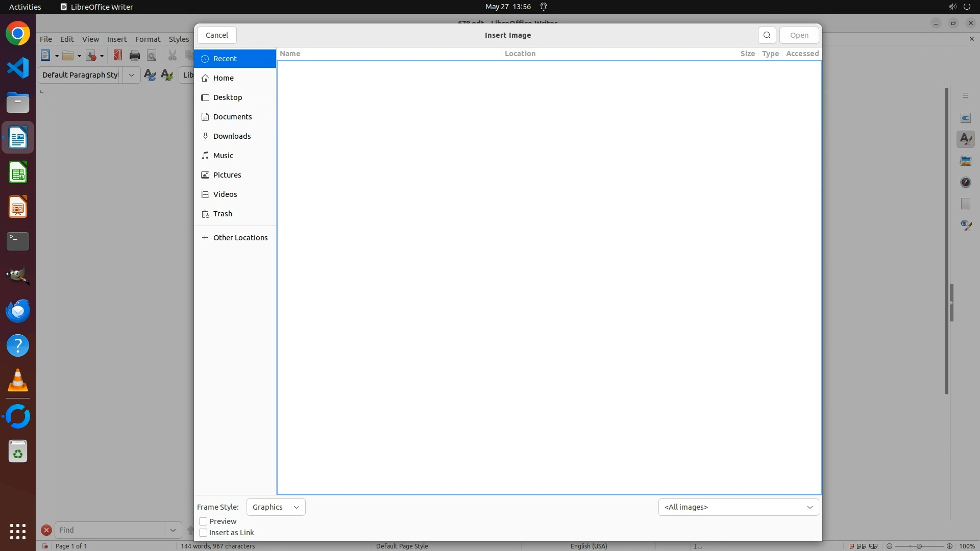This screenshot has width=980, height=551.
Task: Click the Find text input field
Action: click(x=109, y=530)
